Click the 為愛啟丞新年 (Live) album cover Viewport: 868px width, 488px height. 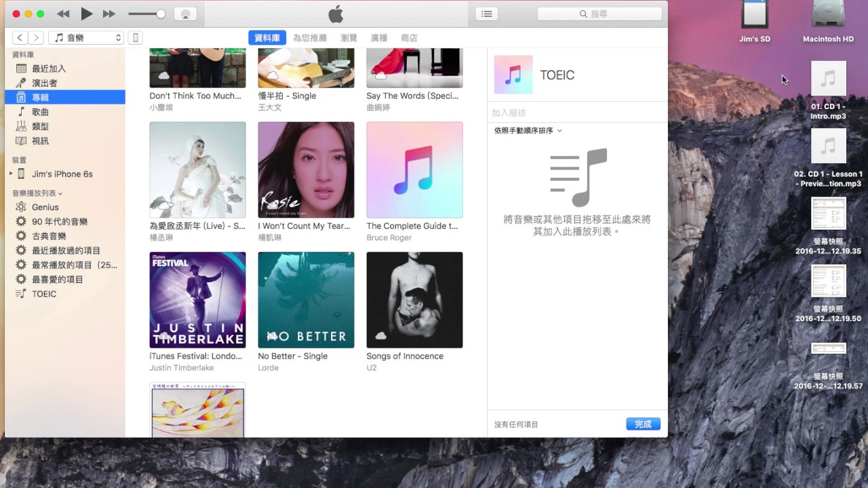coord(197,169)
